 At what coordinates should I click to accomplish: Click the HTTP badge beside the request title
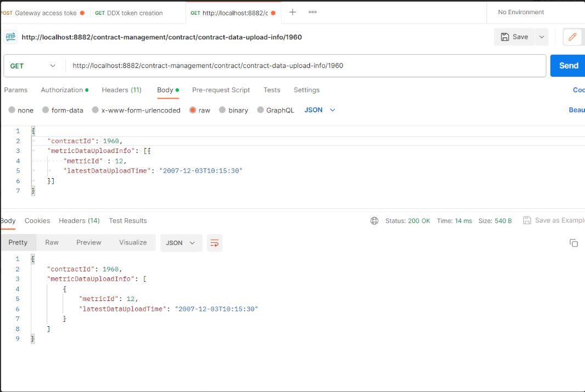coord(10,37)
